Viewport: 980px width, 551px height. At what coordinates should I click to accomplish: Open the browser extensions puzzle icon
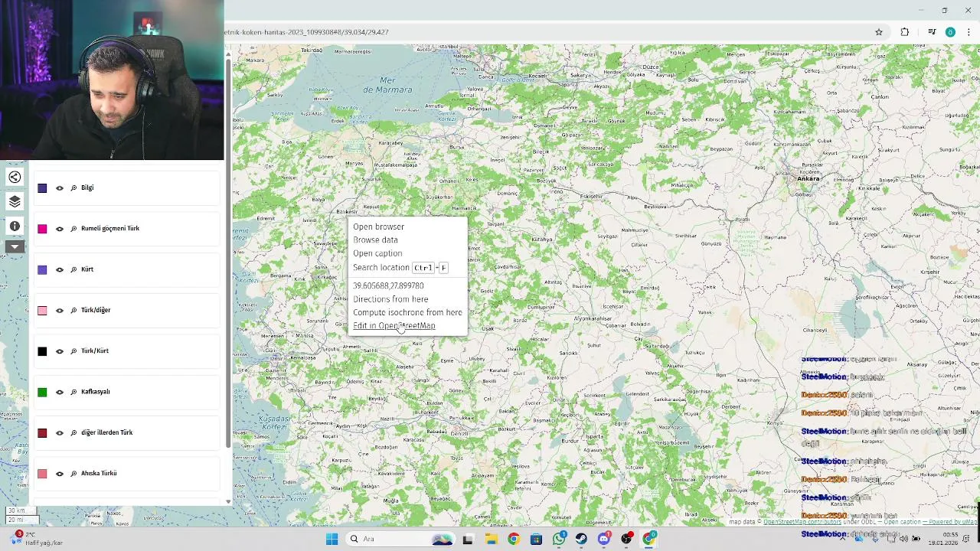point(905,32)
